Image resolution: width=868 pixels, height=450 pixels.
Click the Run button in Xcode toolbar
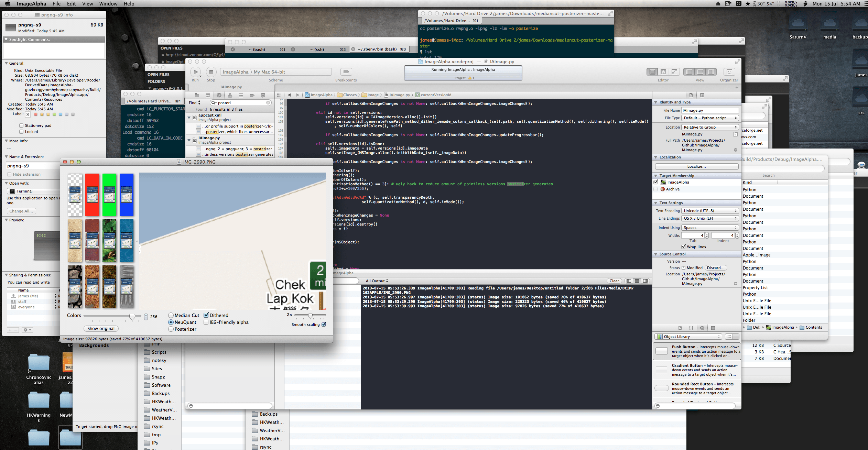point(195,71)
